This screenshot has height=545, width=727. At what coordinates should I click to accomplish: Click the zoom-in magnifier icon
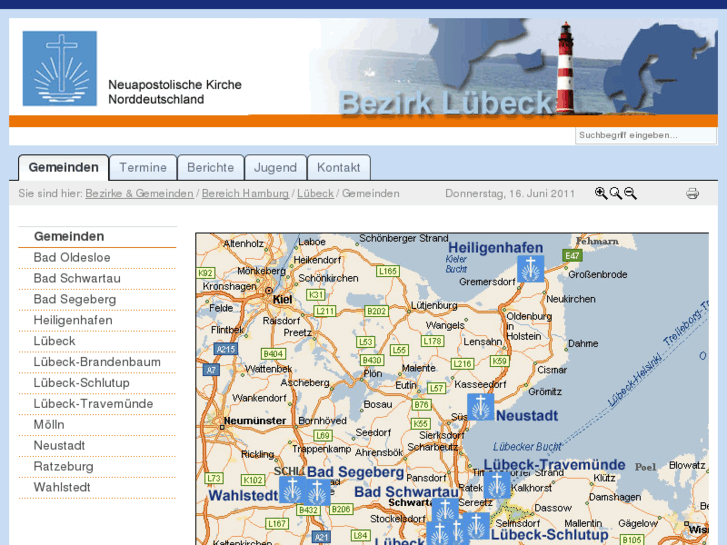click(x=601, y=193)
